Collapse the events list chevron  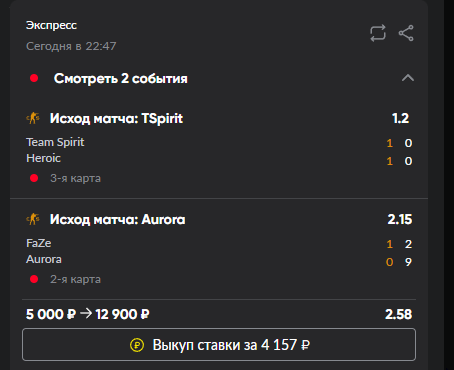(408, 78)
